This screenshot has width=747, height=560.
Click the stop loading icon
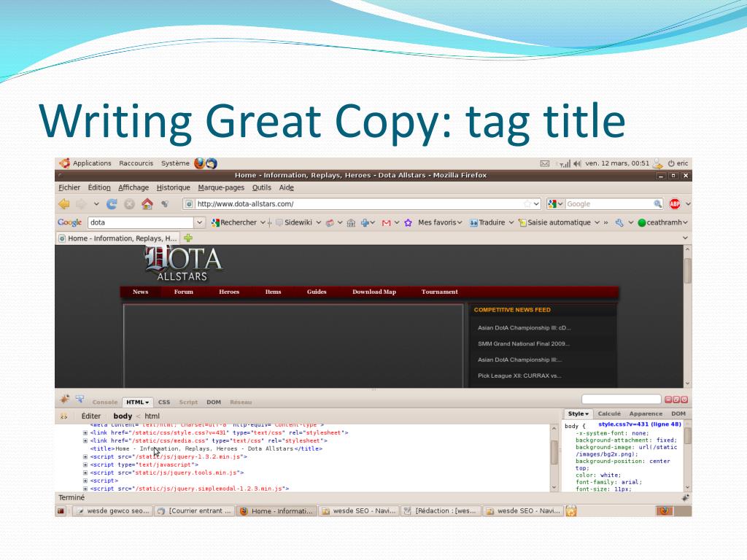coord(129,204)
